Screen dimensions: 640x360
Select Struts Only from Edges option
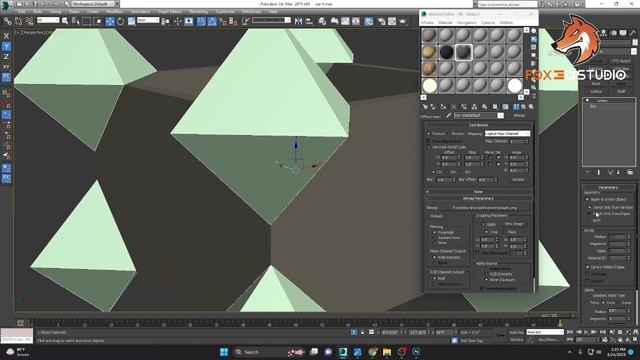tap(590, 213)
